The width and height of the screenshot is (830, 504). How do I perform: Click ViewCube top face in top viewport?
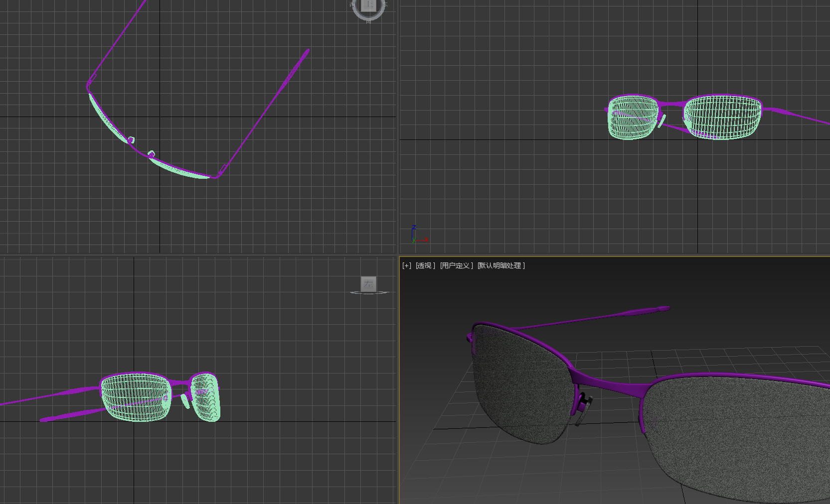click(x=368, y=5)
